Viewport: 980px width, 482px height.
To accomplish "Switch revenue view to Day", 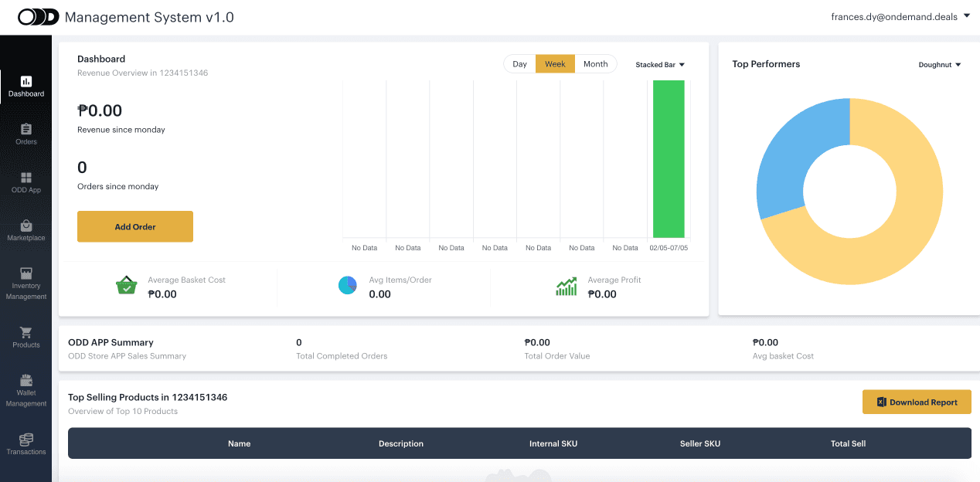I will pyautogui.click(x=519, y=64).
